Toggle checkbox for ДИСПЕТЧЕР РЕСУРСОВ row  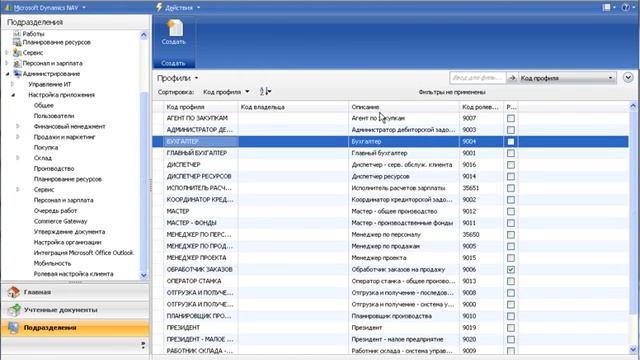[x=511, y=176]
